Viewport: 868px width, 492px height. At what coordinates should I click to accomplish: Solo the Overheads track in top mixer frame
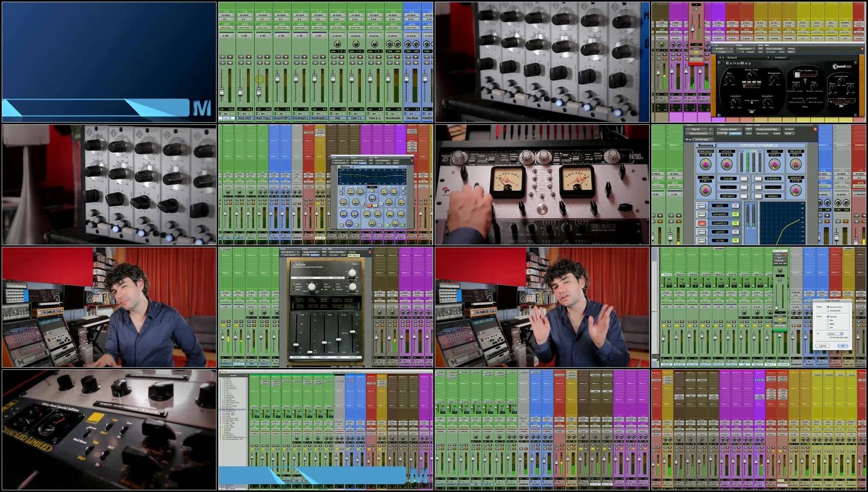[x=390, y=62]
